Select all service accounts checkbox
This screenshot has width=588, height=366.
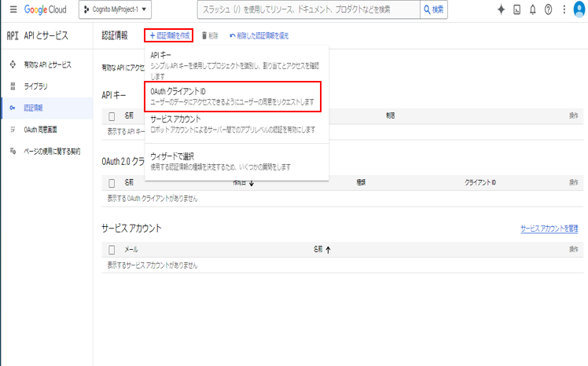(112, 250)
